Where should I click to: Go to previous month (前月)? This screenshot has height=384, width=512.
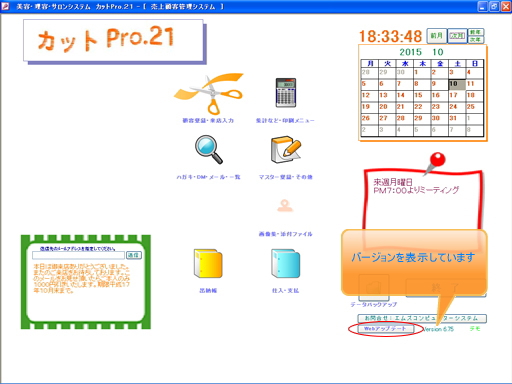437,36
